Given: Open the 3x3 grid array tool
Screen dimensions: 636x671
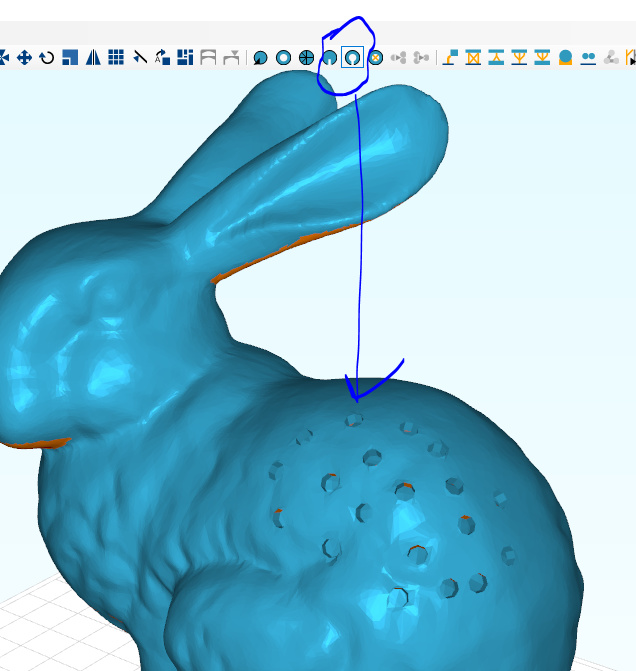Looking at the screenshot, I should click(x=116, y=57).
